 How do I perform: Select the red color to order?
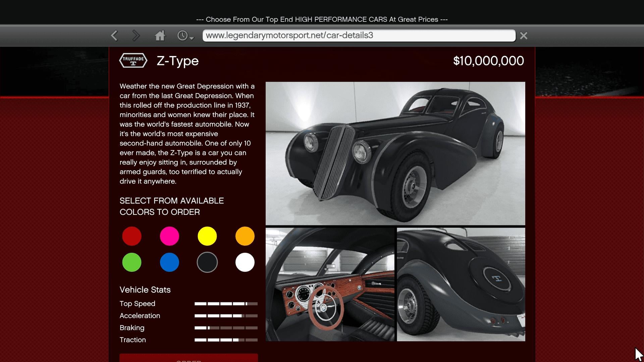131,236
